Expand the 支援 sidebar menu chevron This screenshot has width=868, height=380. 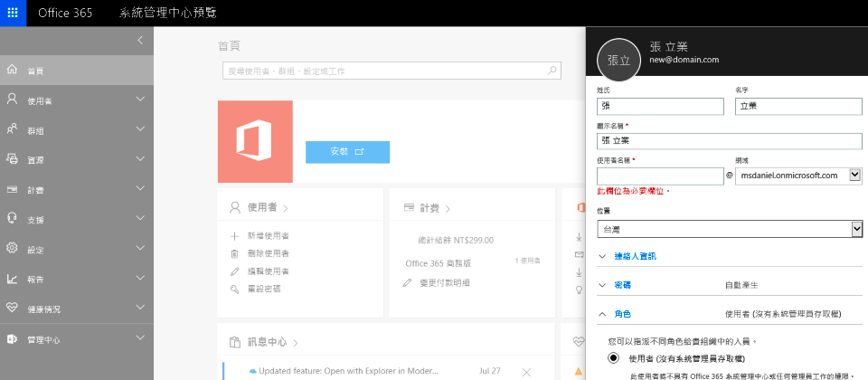(x=140, y=218)
